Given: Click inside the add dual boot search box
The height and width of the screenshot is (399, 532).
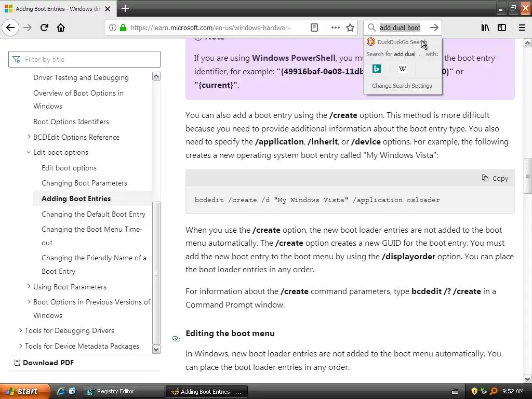Looking at the screenshot, I should click(400, 28).
